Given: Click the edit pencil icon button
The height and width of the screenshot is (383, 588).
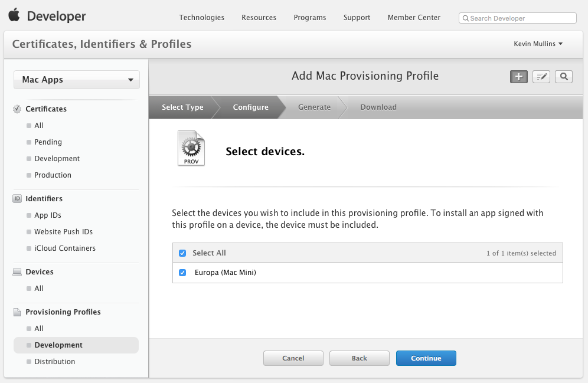Looking at the screenshot, I should coord(541,77).
